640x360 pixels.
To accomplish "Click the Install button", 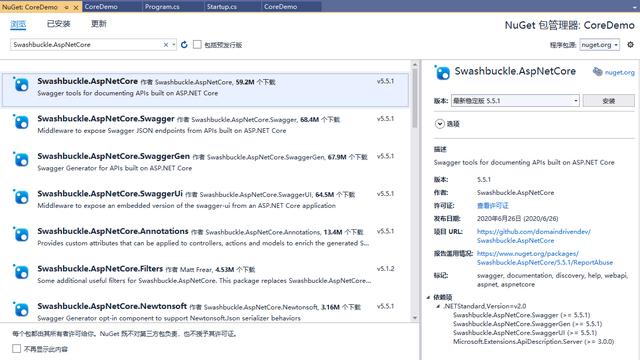I will click(x=609, y=100).
